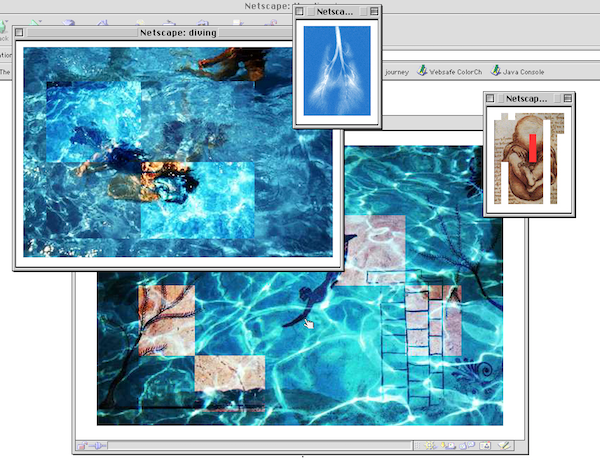The width and height of the screenshot is (600, 470).
Task: Collapse the fetus drawing popup window
Action: 567,98
